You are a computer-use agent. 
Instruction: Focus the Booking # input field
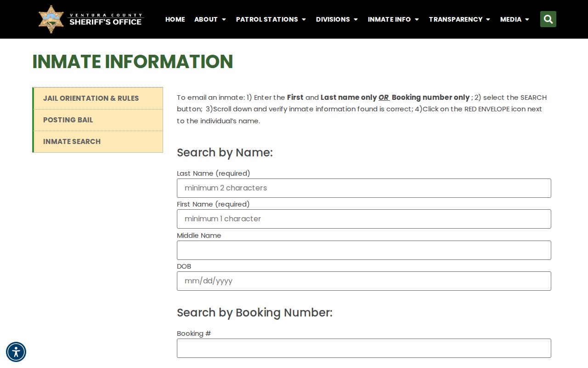(x=364, y=348)
